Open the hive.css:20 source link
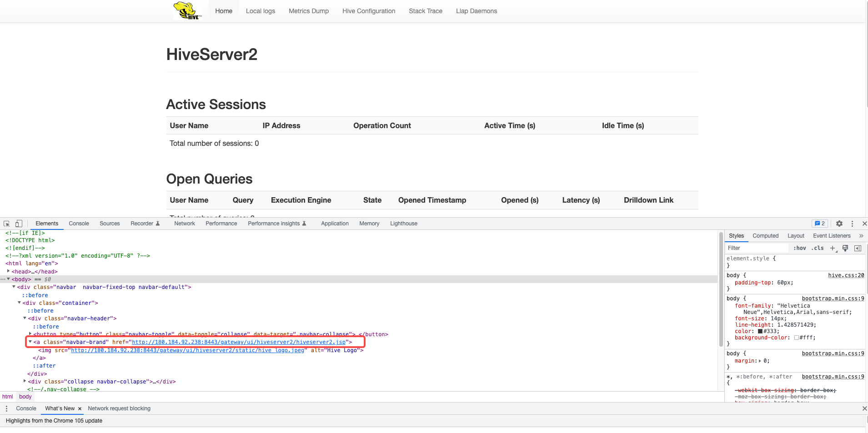Screen dimensions: 868x433 846,275
